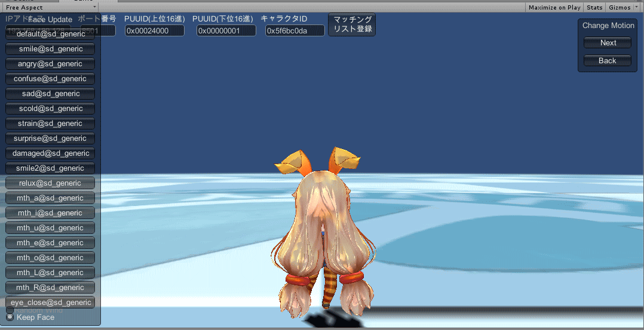Select the sad@sd_generic expression
The width and height of the screenshot is (644, 330).
point(50,94)
